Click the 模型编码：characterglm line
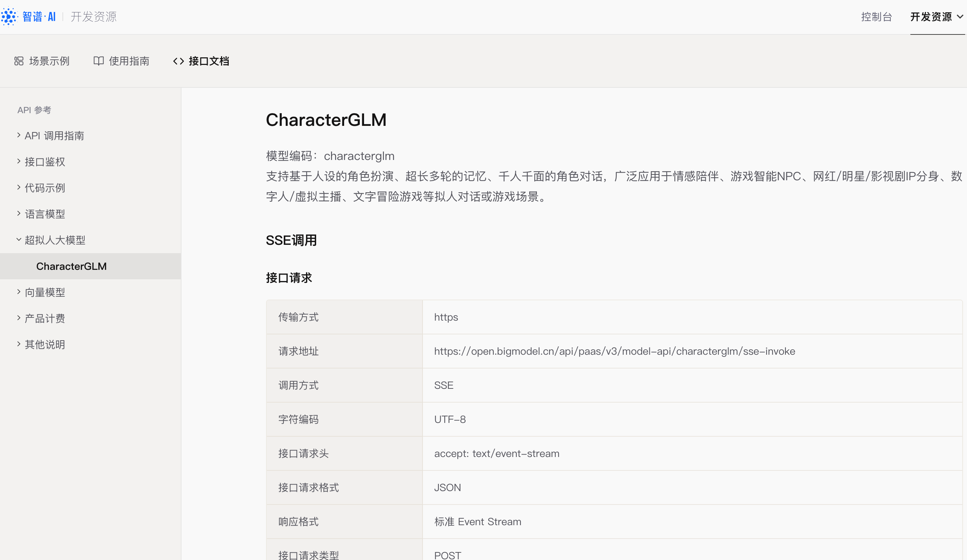The height and width of the screenshot is (560, 967). pos(330,156)
